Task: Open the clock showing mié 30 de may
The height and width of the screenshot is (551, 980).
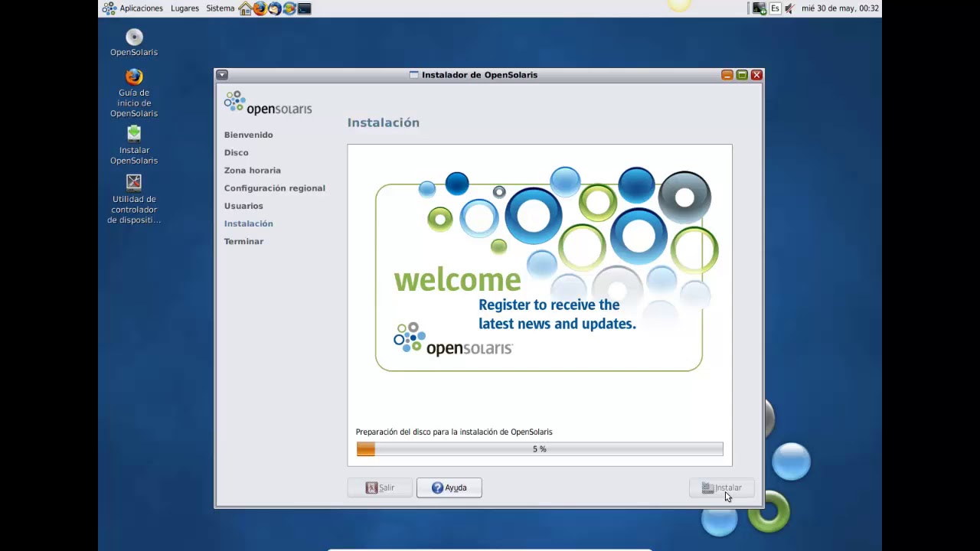Action: click(x=840, y=8)
